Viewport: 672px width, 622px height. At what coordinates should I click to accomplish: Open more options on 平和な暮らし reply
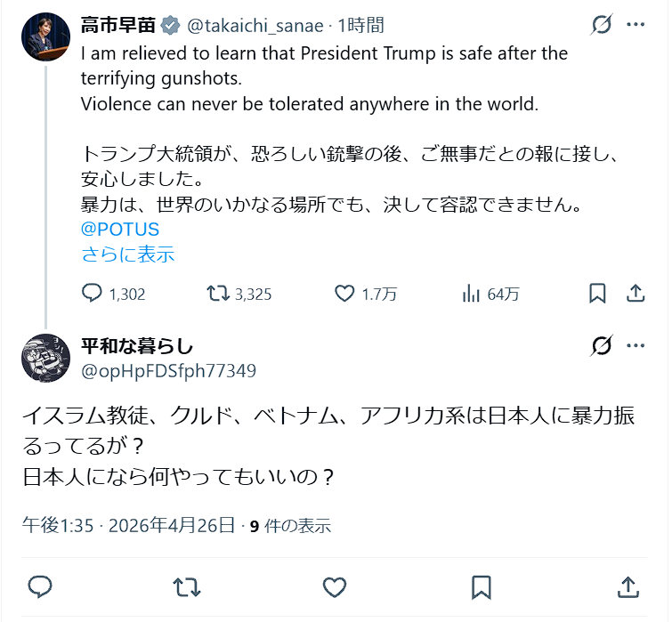tap(635, 345)
